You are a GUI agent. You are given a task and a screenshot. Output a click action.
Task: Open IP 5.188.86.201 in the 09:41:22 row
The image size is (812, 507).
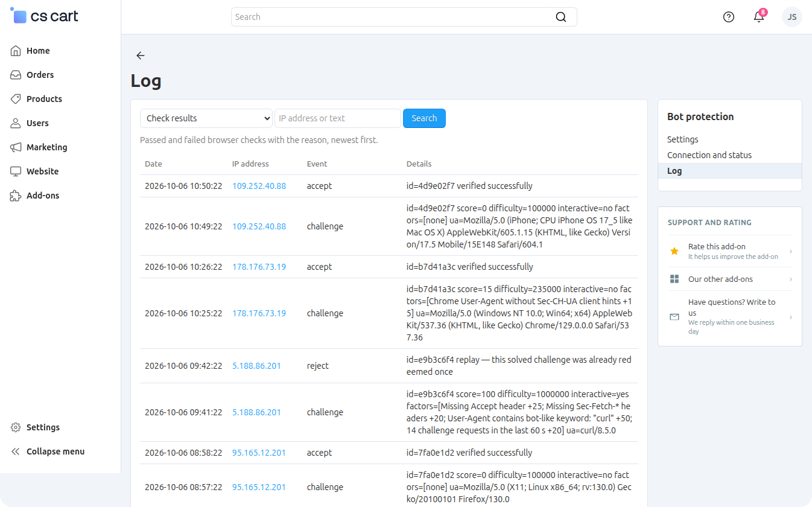tap(256, 412)
